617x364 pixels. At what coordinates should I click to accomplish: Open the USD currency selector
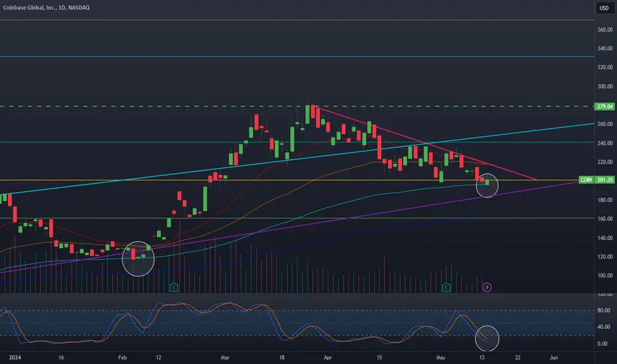tap(604, 8)
